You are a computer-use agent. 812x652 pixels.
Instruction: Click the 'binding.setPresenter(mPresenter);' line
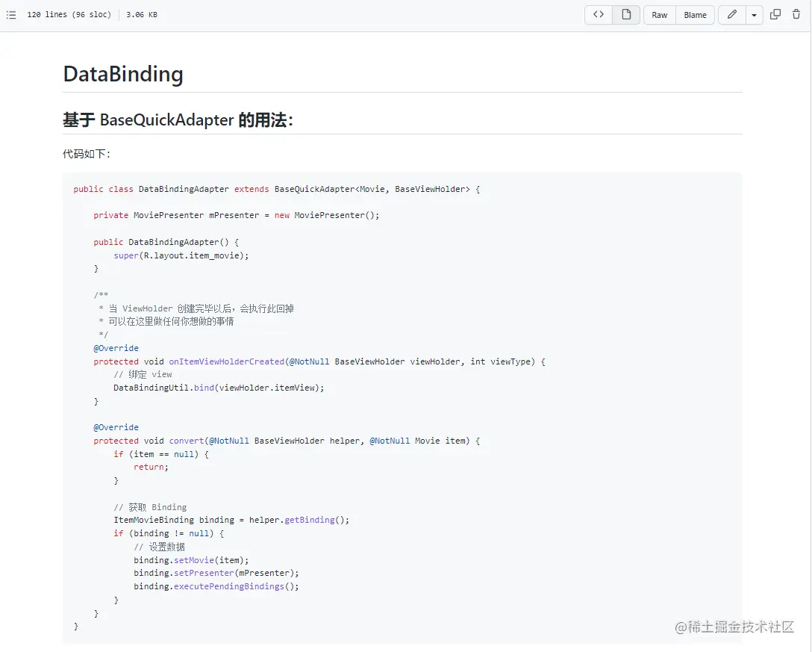(216, 574)
